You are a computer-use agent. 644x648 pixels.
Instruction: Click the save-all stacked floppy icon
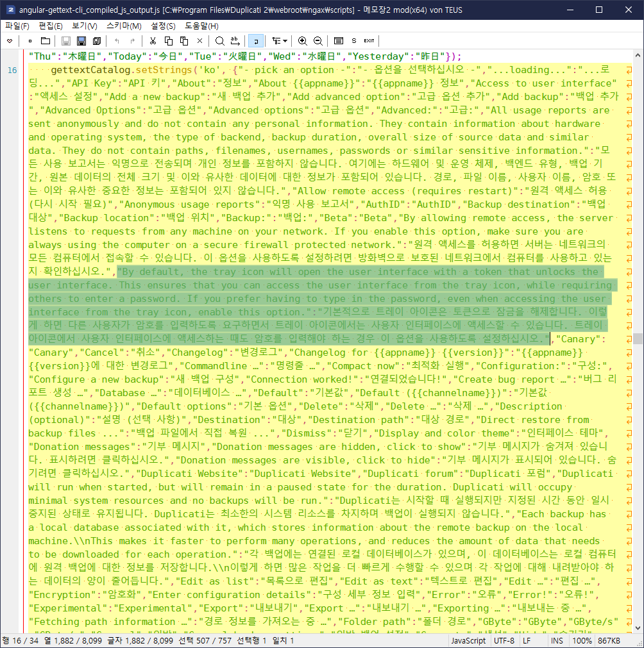click(x=97, y=41)
